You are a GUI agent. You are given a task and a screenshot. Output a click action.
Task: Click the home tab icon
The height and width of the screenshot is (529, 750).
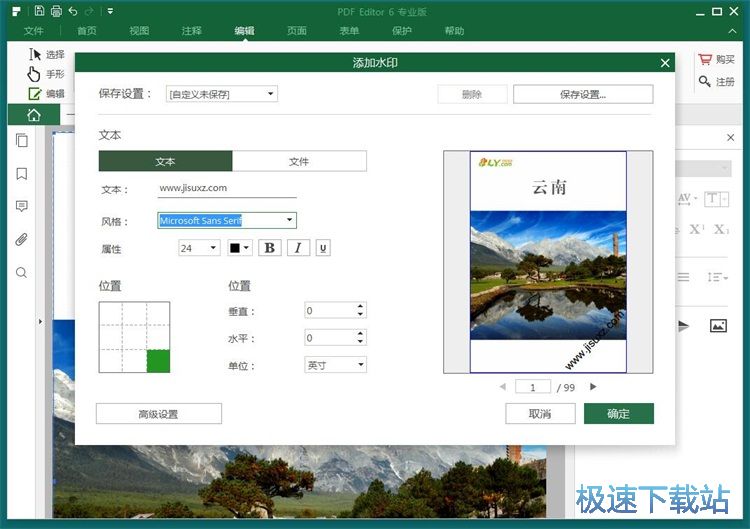pos(33,115)
